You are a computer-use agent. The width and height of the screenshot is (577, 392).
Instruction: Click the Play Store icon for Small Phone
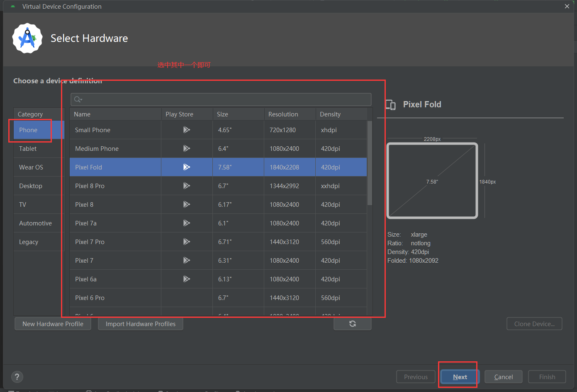pos(187,130)
